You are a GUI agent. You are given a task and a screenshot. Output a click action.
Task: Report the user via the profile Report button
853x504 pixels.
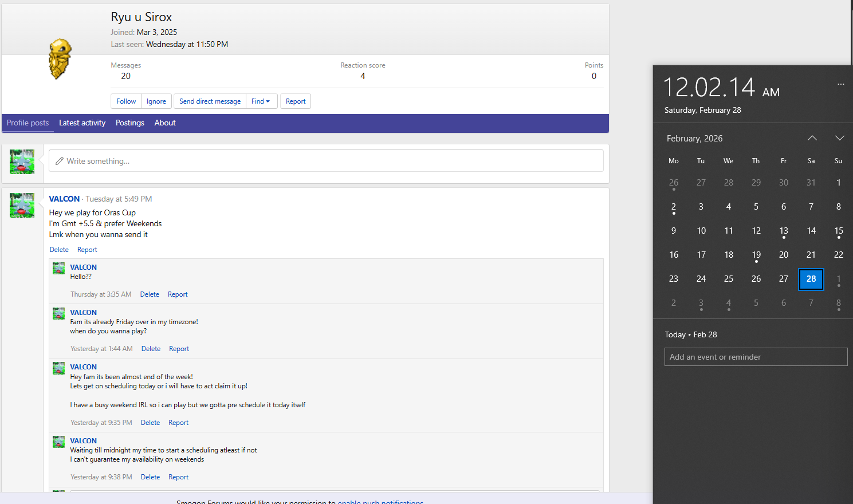tap(296, 101)
